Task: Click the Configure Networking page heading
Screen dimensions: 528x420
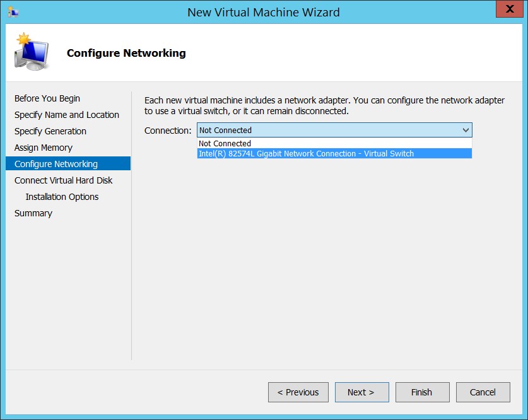Action: [126, 53]
